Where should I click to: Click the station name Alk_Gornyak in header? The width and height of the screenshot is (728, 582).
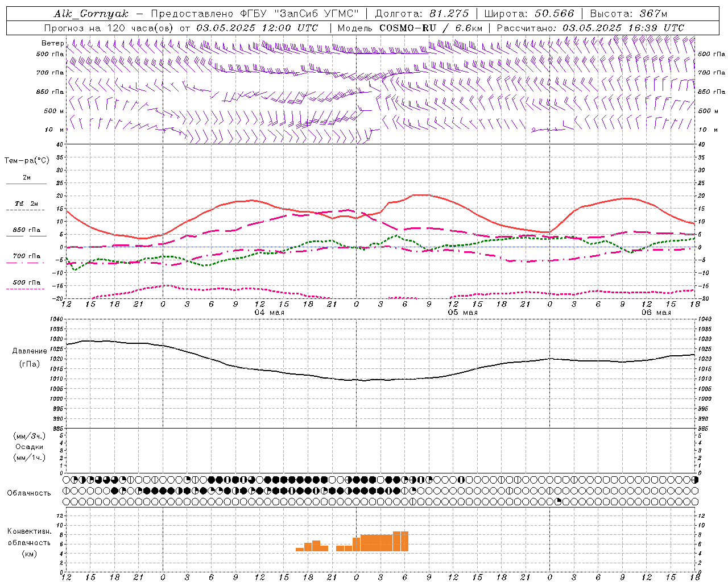92,14
